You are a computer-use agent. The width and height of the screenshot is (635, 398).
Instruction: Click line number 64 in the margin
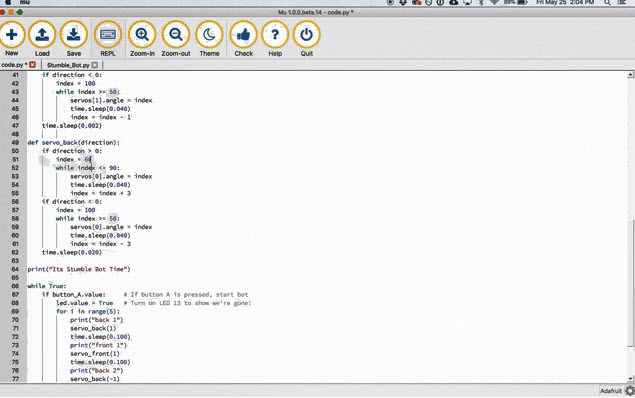click(15, 269)
